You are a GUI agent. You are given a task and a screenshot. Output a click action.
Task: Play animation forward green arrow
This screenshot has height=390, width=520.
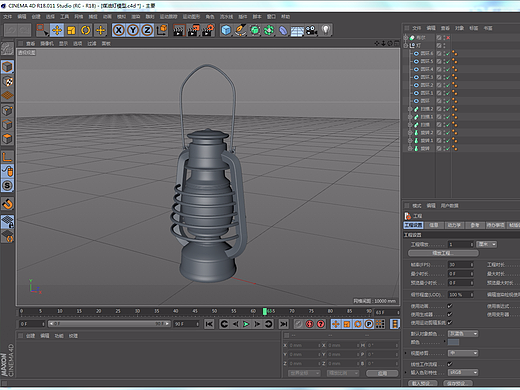pyautogui.click(x=246, y=324)
